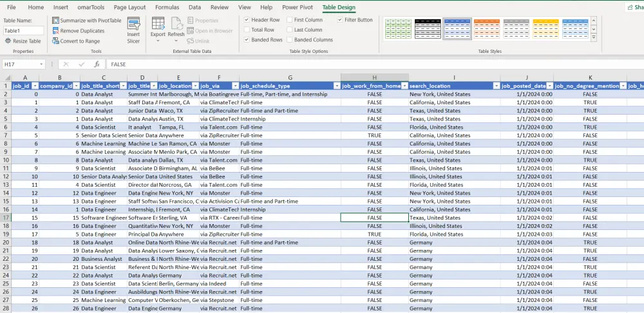Select row header 17

point(6,218)
